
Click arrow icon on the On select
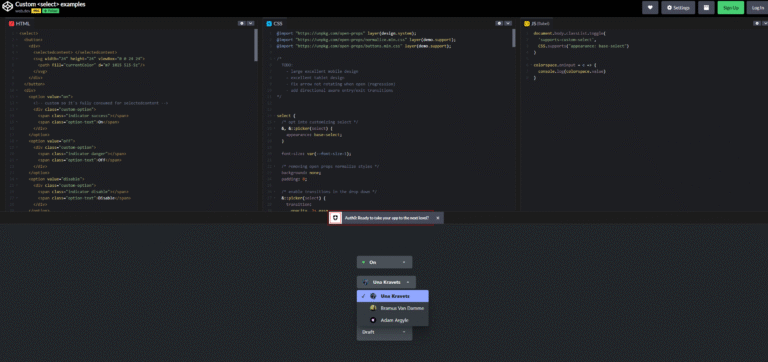pyautogui.click(x=404, y=262)
